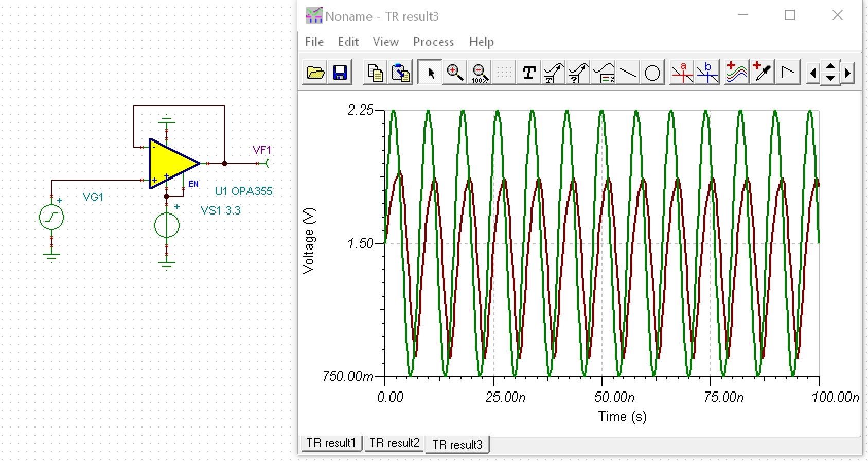Click the 75.00n x-axis value
The width and height of the screenshot is (868, 463).
pos(724,397)
